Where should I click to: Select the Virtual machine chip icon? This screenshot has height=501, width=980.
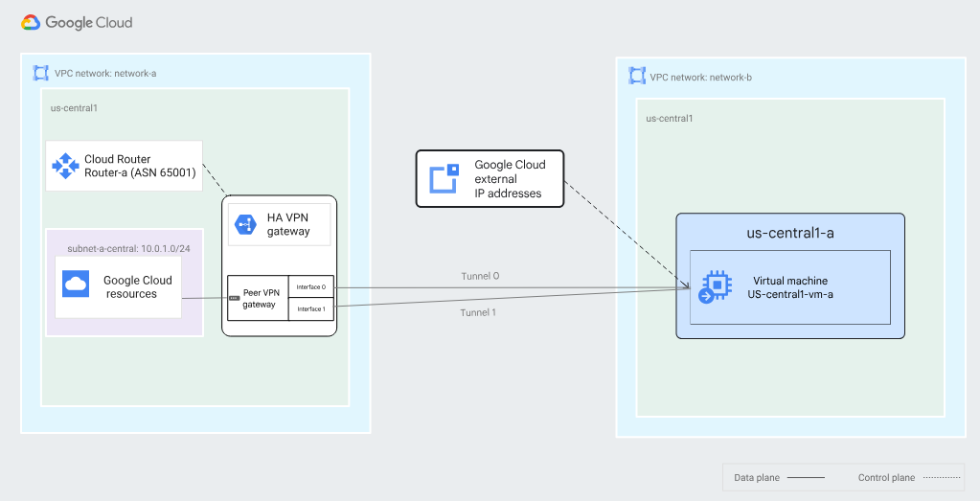tap(715, 286)
